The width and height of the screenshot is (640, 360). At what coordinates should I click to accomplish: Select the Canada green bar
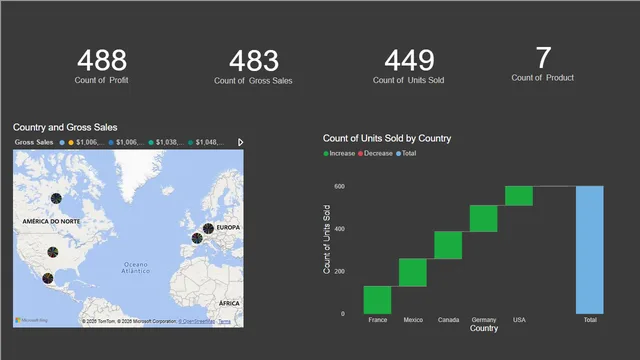tap(448, 245)
